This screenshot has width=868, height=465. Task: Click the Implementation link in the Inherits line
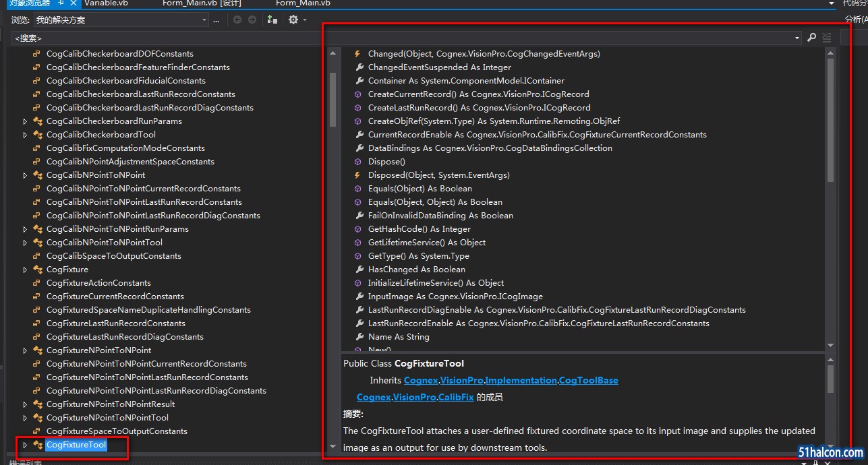(x=522, y=381)
